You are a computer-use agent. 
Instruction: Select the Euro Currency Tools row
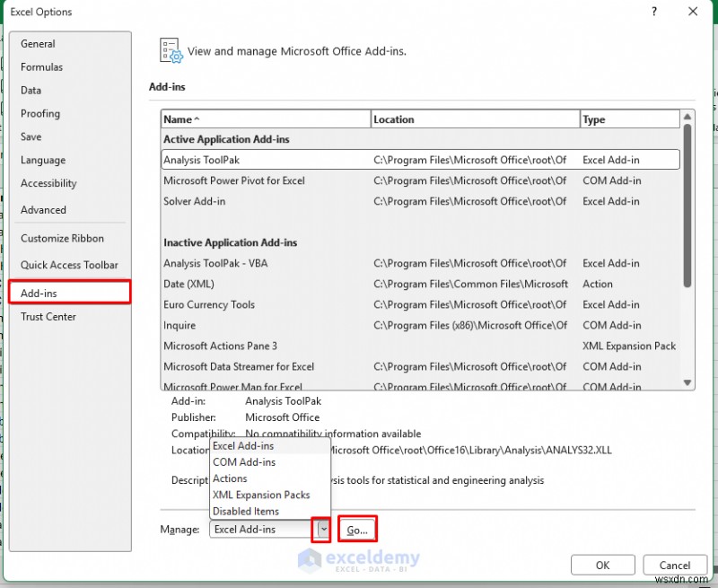point(420,304)
